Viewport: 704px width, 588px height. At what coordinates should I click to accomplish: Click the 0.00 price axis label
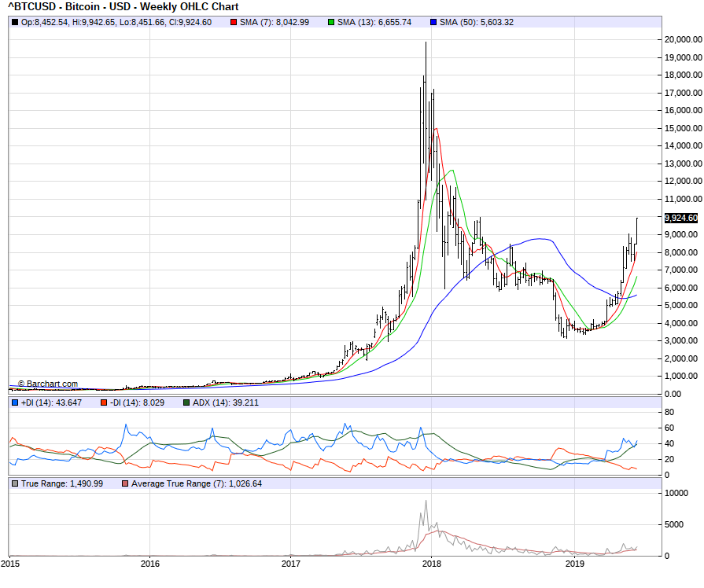click(673, 394)
